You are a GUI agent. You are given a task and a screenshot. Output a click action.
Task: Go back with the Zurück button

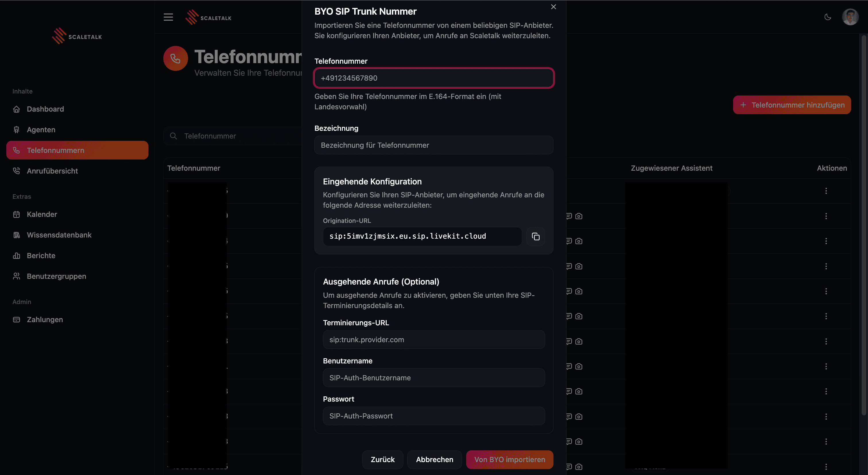coord(382,460)
